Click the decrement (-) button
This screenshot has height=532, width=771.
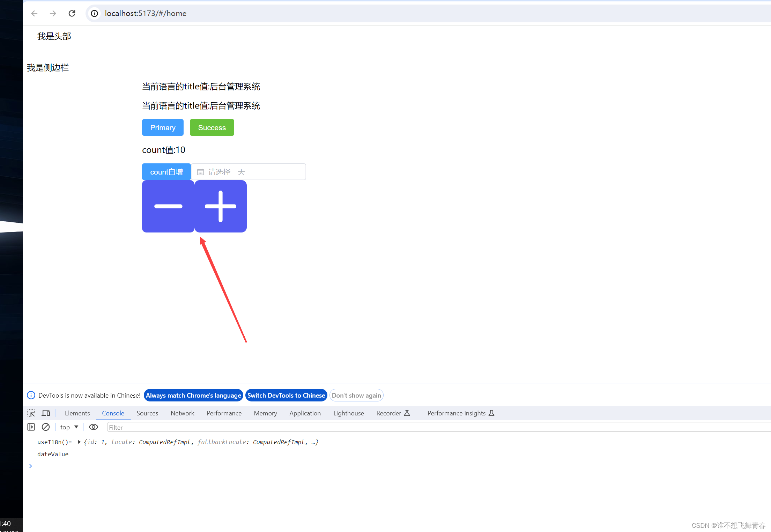[168, 207]
